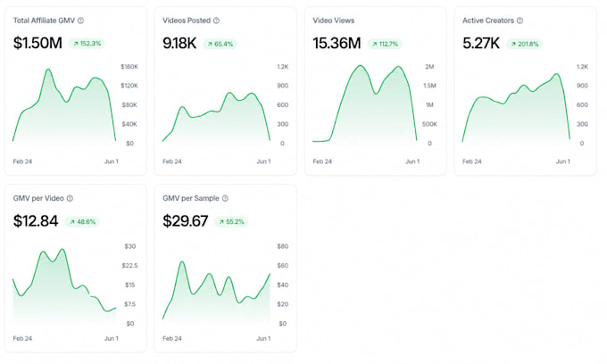This screenshot has height=364, width=607.
Task: Click the Active Creators title
Action: [488, 21]
